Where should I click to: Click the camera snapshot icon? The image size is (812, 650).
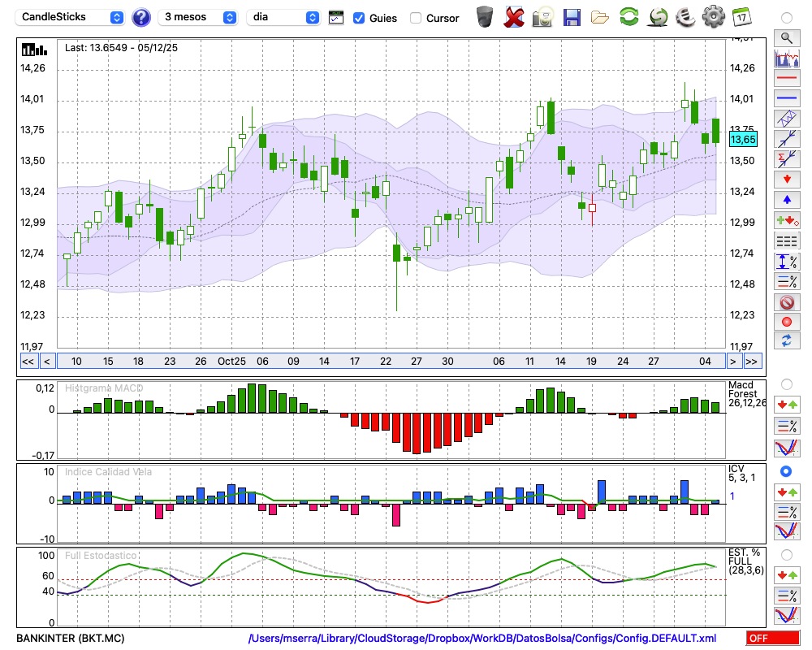click(543, 16)
